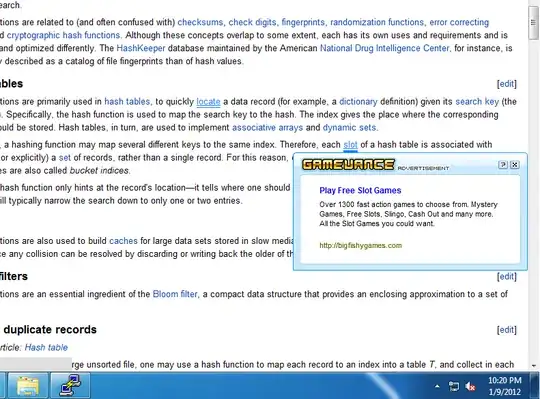
Task: Open the caches link
Action: click(123, 241)
